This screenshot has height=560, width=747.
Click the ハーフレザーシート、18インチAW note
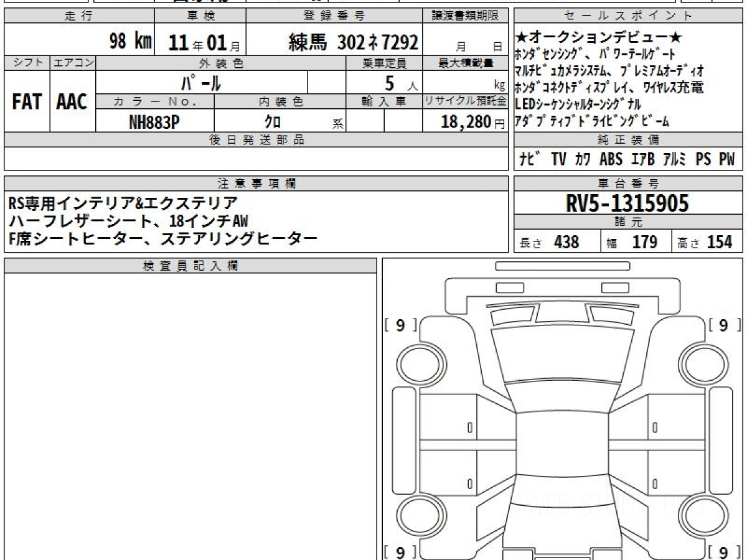tap(129, 220)
